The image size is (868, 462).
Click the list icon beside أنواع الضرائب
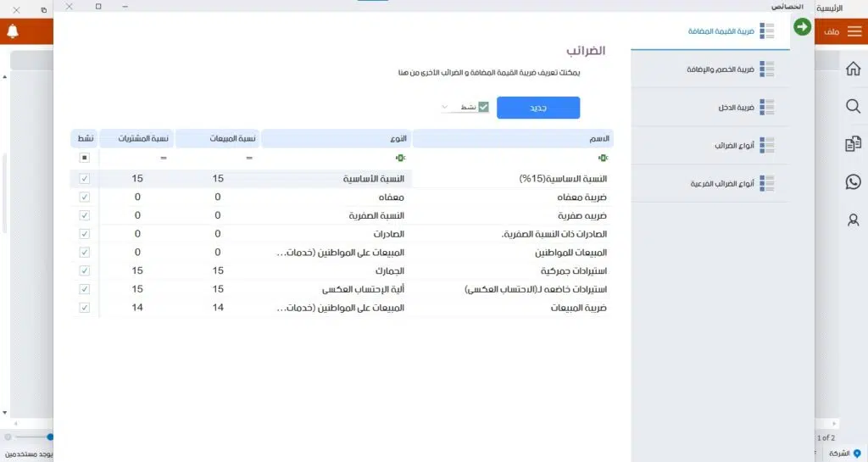click(x=766, y=145)
